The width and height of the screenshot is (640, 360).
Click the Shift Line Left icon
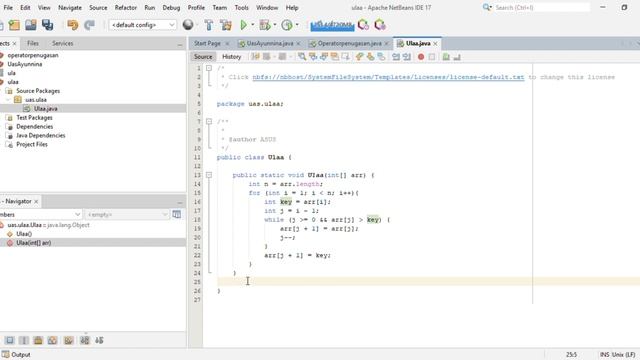coord(396,57)
